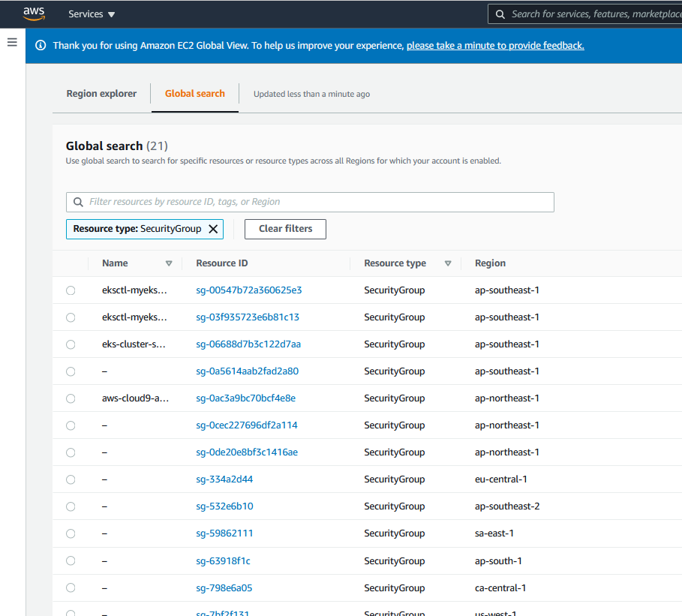Sort the table by the Name column
The image size is (682, 616).
point(114,263)
